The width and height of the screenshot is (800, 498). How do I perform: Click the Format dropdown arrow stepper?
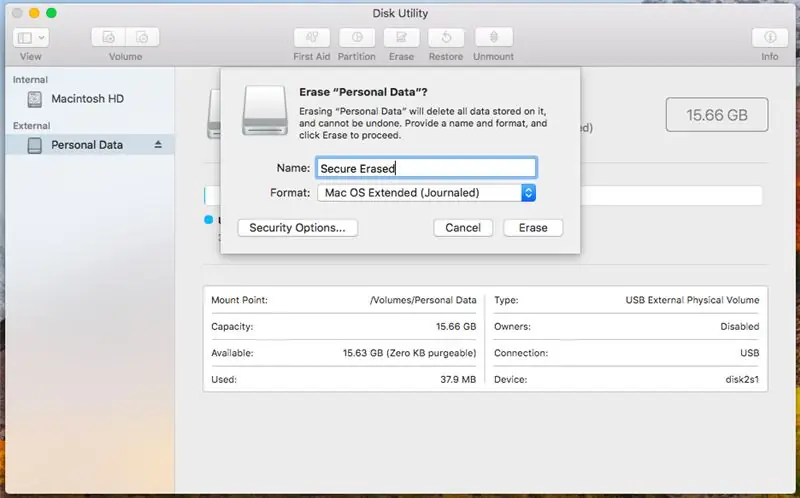pos(529,193)
